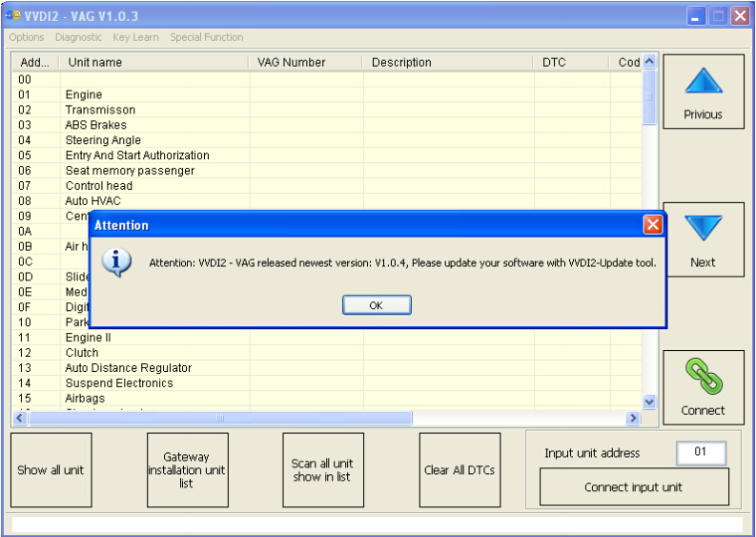Click the horizontal scrollbar left arrow
The image size is (756, 537).
click(x=19, y=418)
